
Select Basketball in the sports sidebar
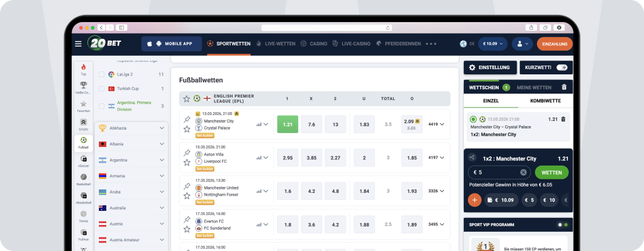coord(83,180)
